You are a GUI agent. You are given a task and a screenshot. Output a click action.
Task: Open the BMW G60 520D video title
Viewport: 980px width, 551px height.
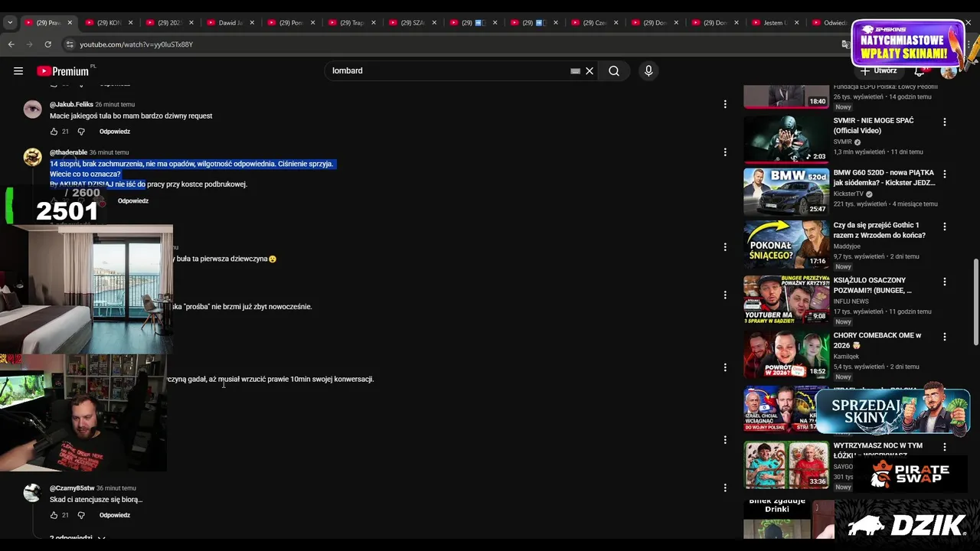[884, 178]
